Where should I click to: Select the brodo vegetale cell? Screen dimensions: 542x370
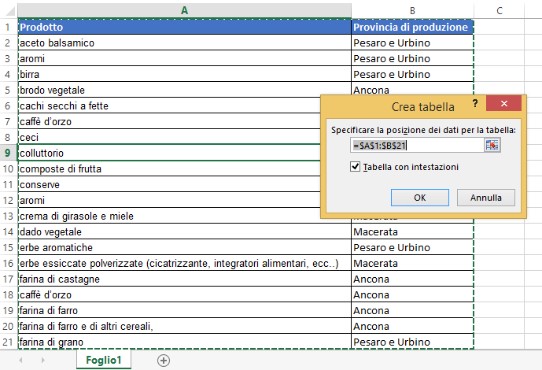click(x=185, y=90)
